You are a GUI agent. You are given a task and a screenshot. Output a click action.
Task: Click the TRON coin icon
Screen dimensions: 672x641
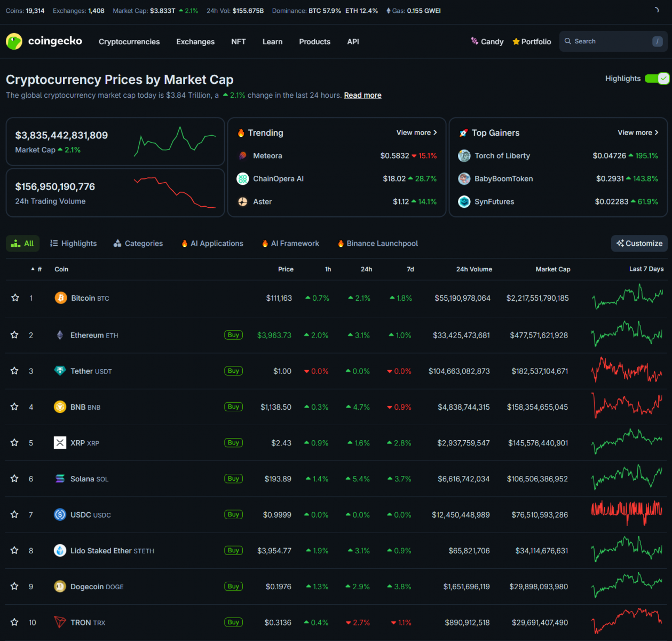point(60,622)
